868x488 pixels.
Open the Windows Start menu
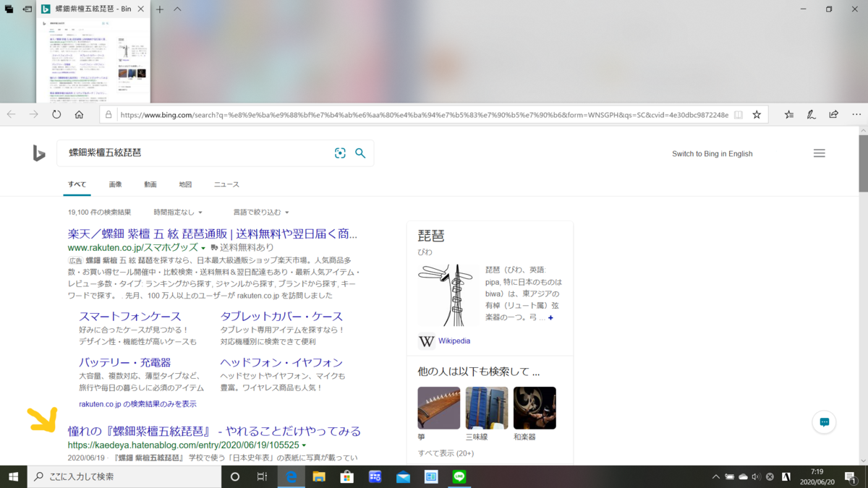13,477
